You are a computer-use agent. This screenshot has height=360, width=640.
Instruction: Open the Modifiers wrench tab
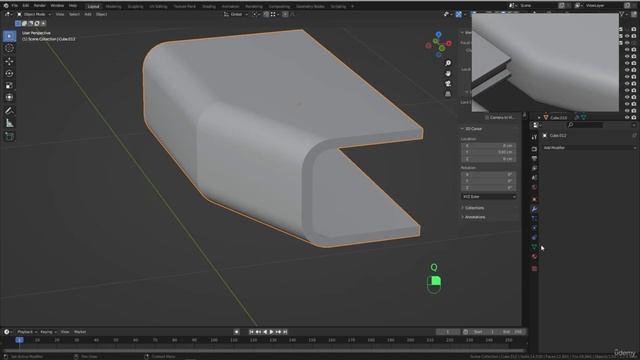pyautogui.click(x=534, y=209)
